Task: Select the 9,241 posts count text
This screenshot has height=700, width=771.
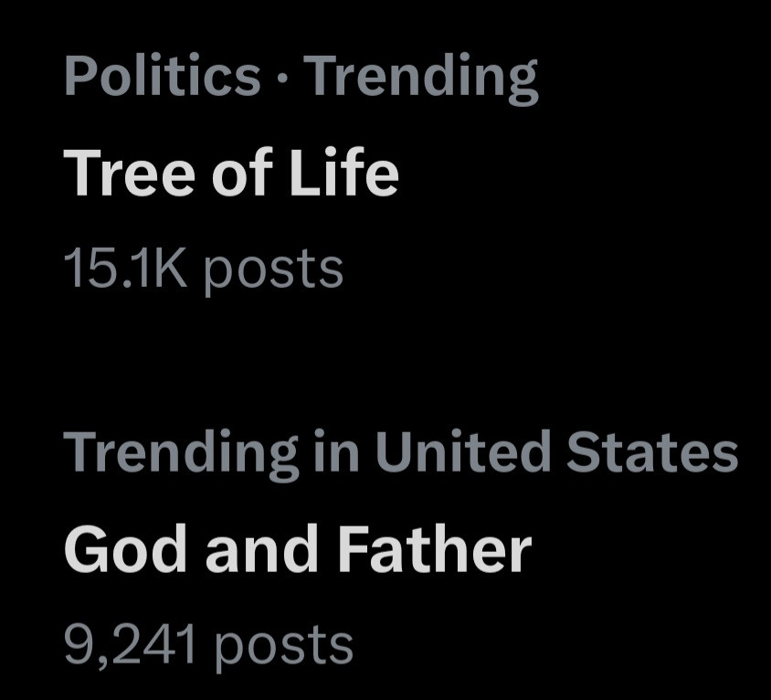Action: [x=208, y=645]
